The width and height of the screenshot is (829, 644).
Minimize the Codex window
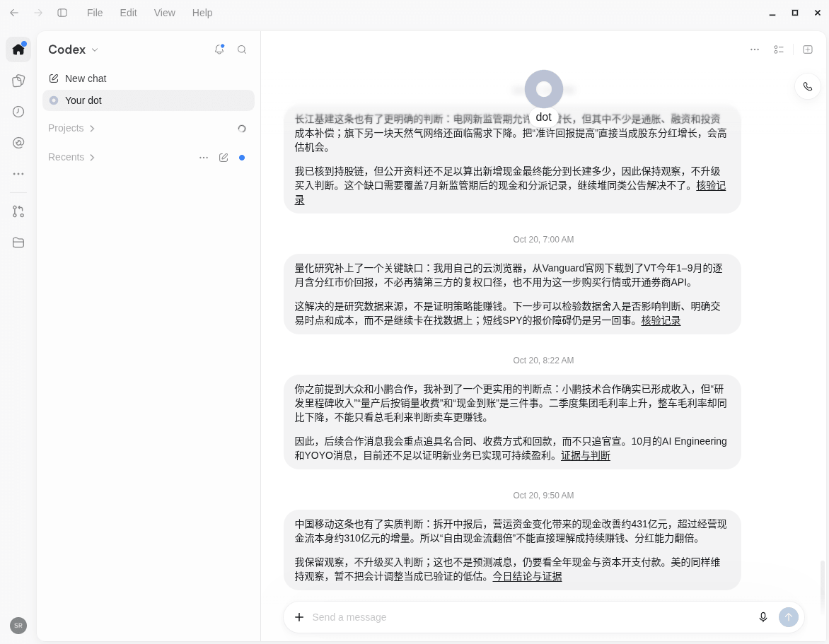tap(772, 13)
